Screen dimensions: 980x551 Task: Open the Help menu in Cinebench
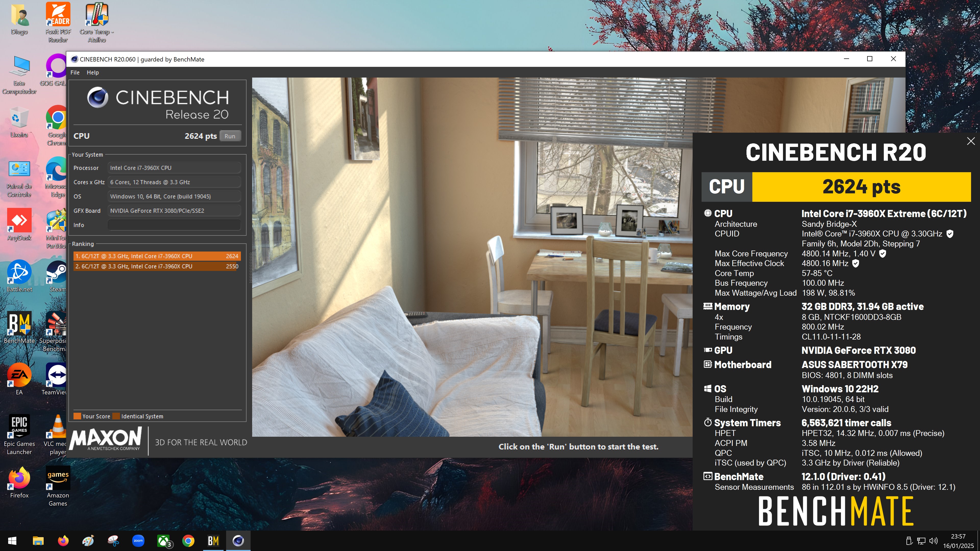coord(92,72)
